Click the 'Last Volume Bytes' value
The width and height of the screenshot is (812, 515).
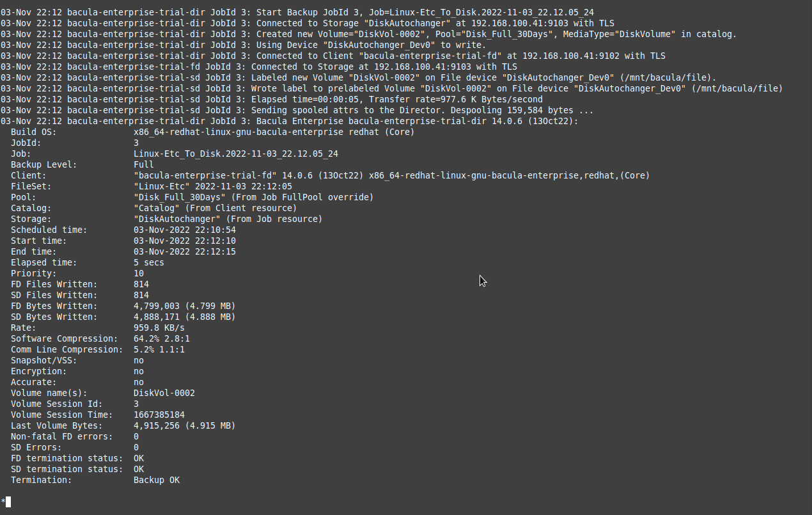pos(185,425)
